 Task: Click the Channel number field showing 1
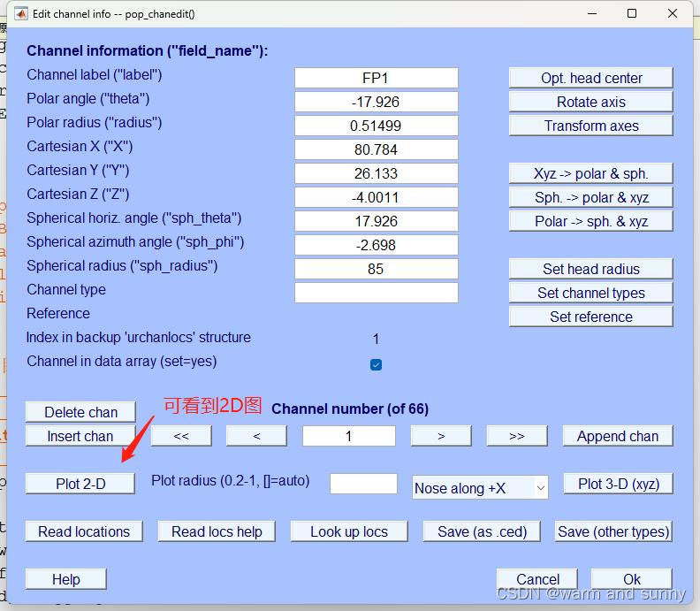[x=348, y=436]
